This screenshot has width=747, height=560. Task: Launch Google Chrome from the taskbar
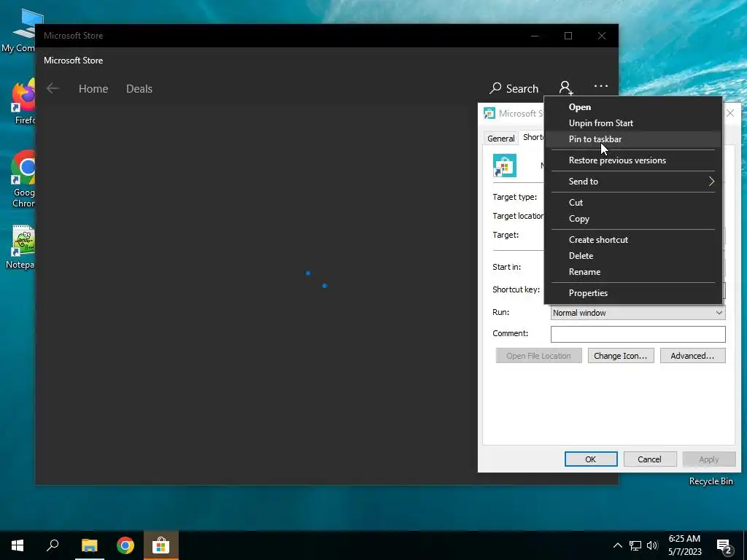[125, 545]
